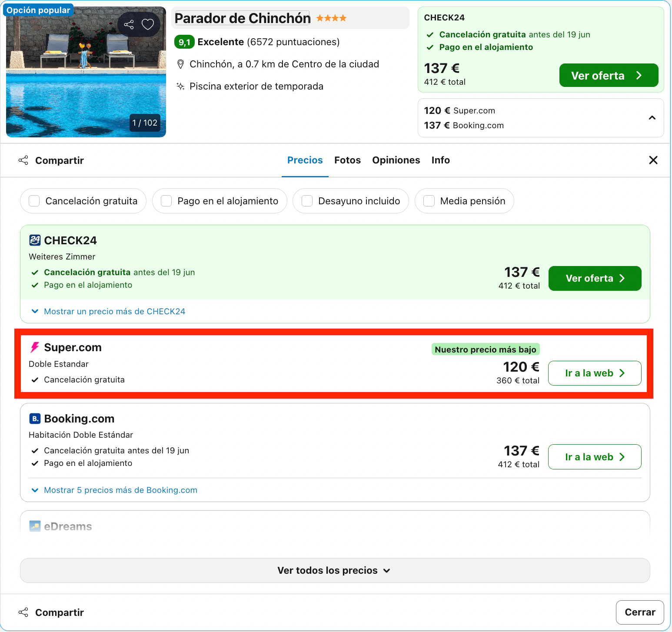672x632 pixels.
Task: Click the share icon beside bottom Compartir
Action: (x=23, y=612)
